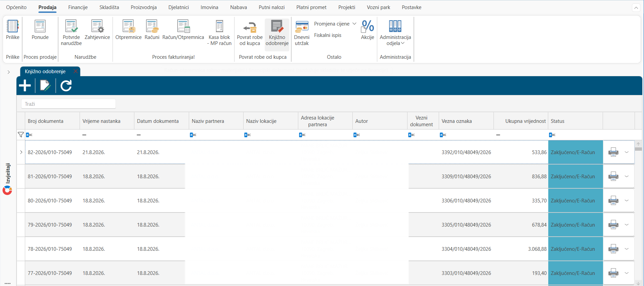
Task: Open actions dropdown for row 81-2026/010-75049
Action: pos(627,176)
